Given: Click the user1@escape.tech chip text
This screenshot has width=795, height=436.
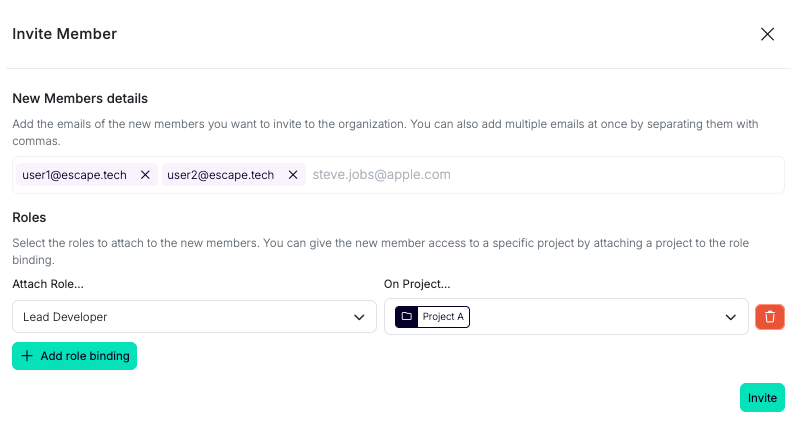Looking at the screenshot, I should tap(74, 175).
